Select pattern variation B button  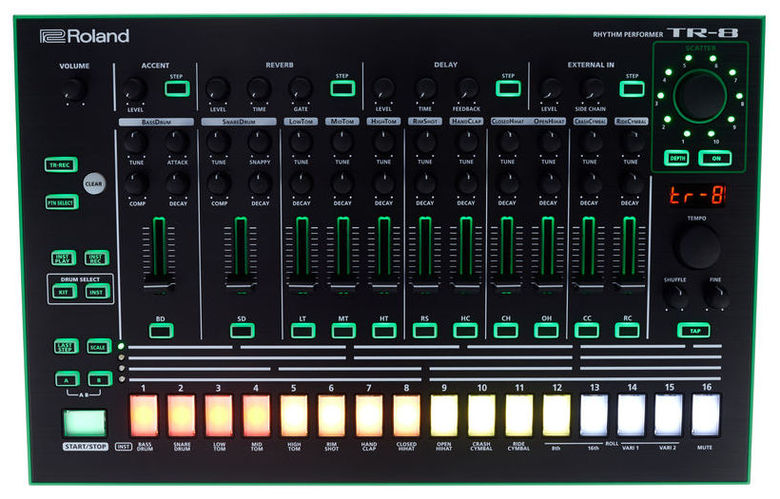(99, 380)
